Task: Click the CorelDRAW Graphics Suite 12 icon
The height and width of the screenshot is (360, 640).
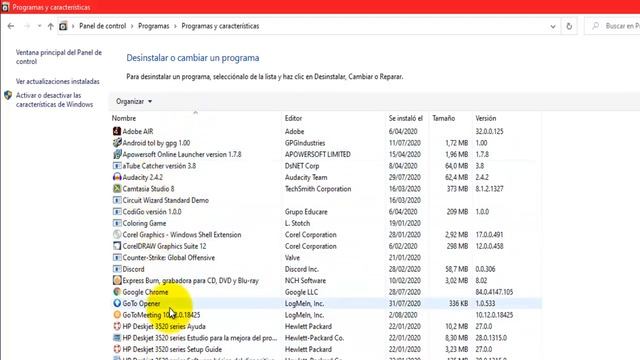Action: pos(117,246)
